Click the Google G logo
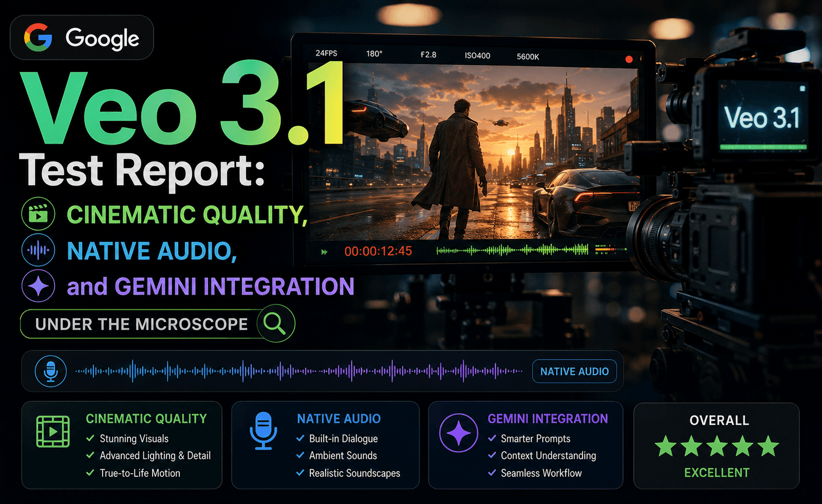The width and height of the screenshot is (822, 504). (38, 38)
